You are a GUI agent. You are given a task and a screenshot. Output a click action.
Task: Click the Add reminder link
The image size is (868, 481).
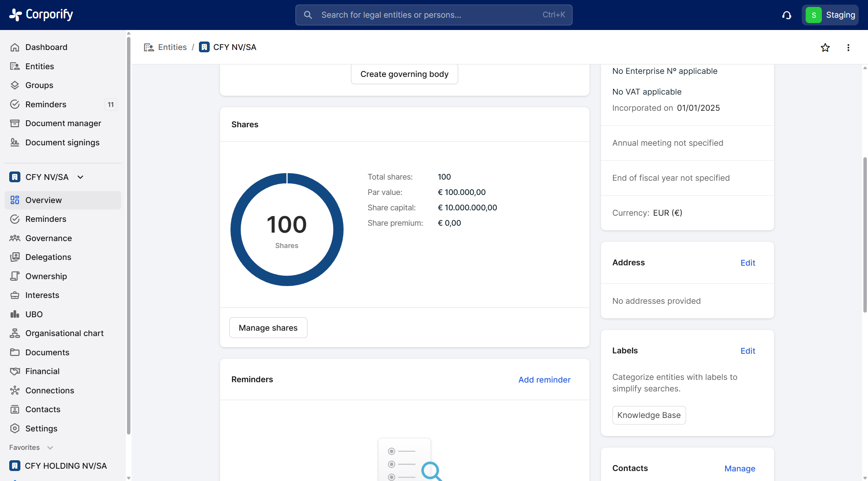[x=544, y=380]
